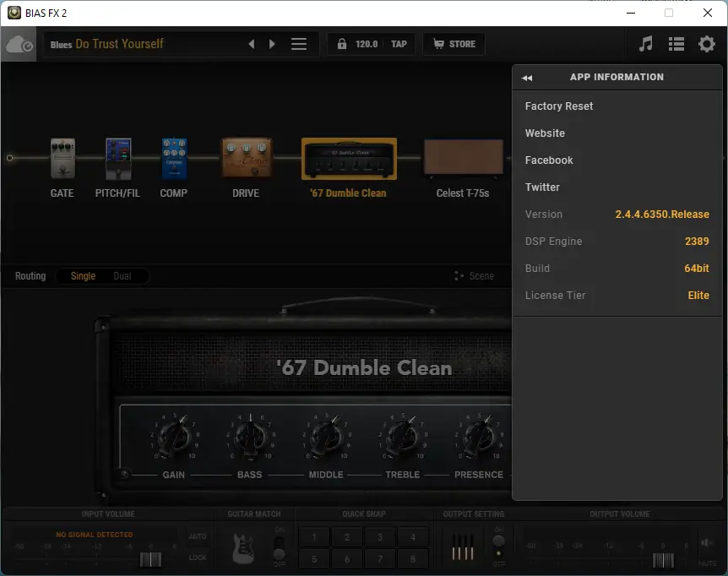Select Quick Snap slot 7

(x=380, y=559)
